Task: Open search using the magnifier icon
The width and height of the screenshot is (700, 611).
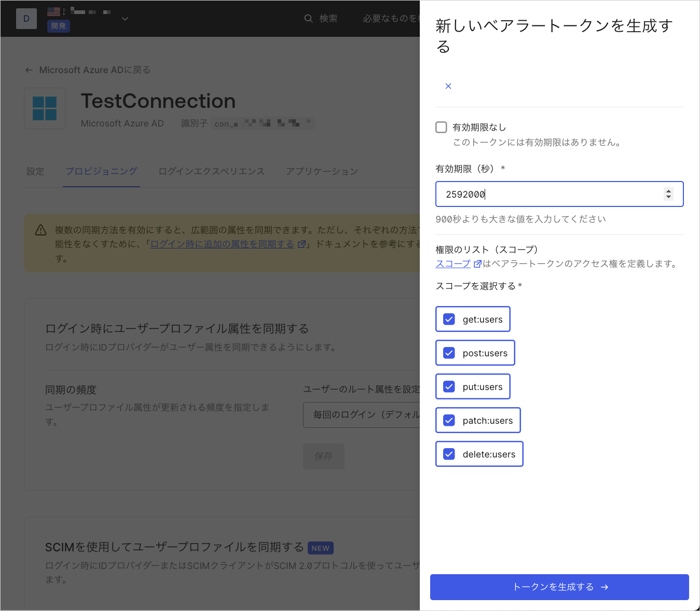Action: pyautogui.click(x=308, y=18)
